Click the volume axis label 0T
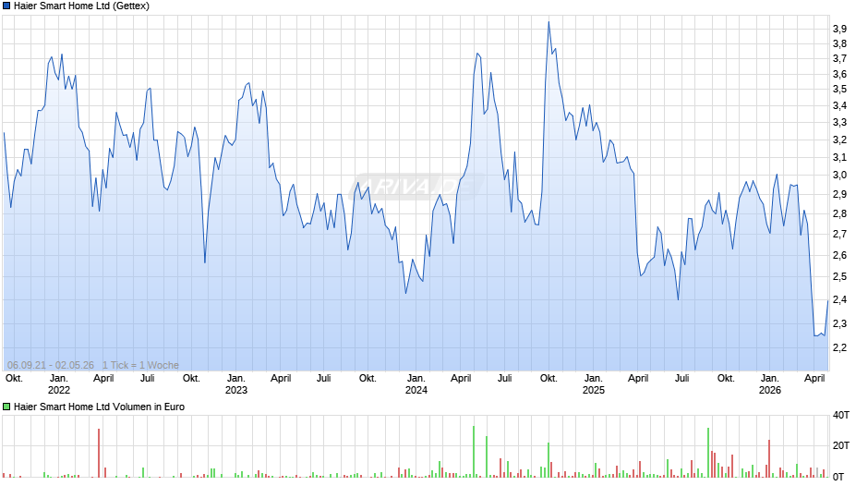 click(x=838, y=477)
